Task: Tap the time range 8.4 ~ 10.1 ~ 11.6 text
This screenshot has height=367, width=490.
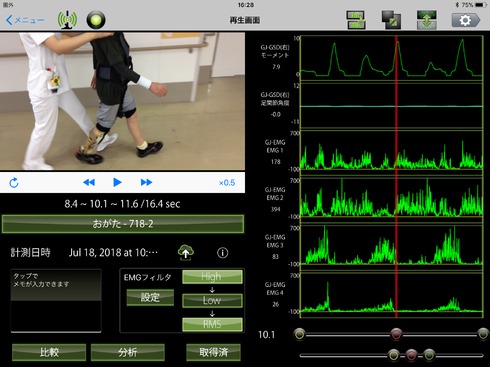Action: pyautogui.click(x=122, y=204)
